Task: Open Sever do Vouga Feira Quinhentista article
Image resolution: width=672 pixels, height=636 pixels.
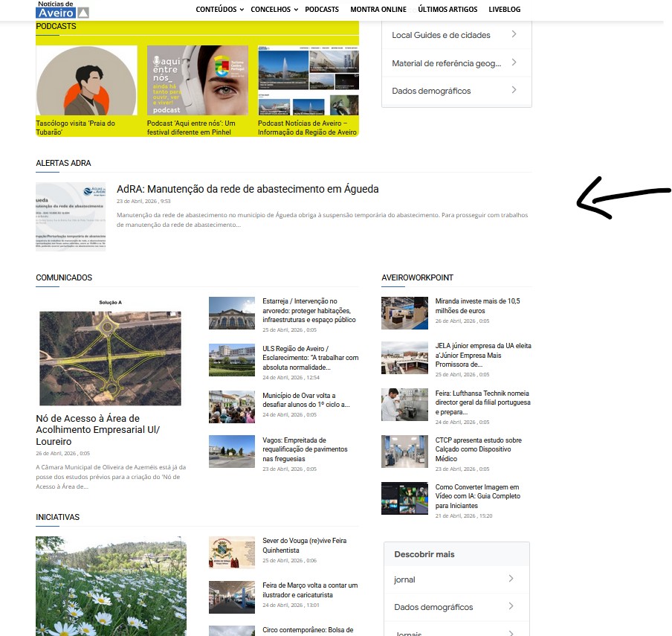Action: (x=305, y=545)
